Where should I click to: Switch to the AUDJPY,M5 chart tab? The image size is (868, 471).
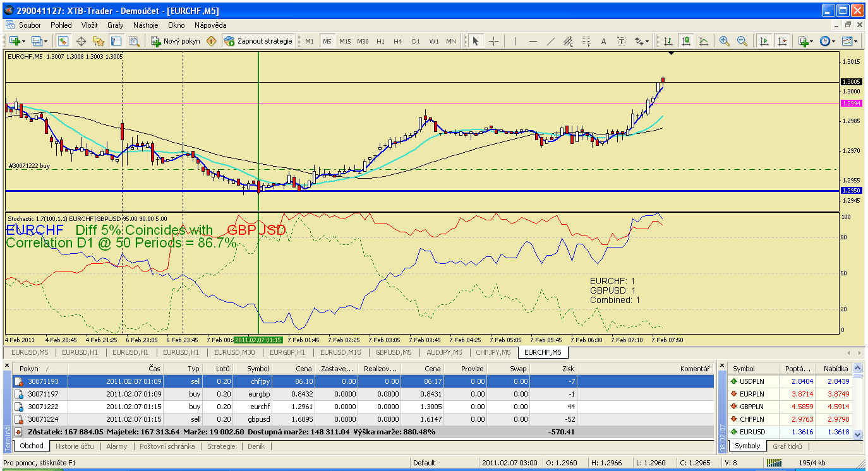tap(444, 352)
